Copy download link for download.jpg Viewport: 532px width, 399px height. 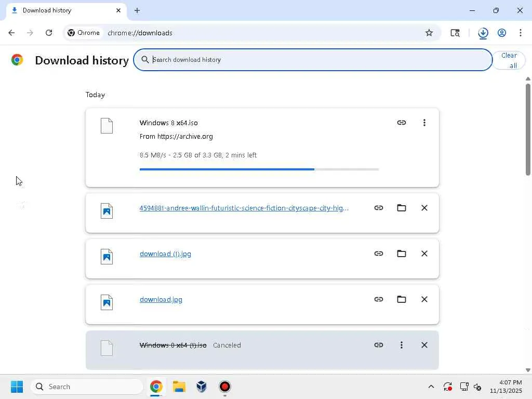point(379,299)
